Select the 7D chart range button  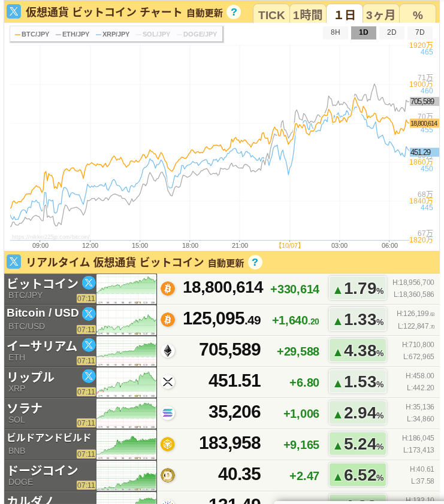coord(419,32)
